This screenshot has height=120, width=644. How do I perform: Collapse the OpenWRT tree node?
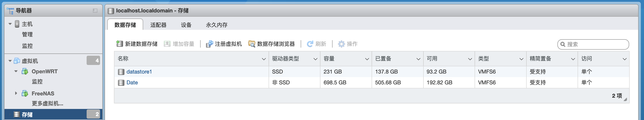click(x=16, y=72)
